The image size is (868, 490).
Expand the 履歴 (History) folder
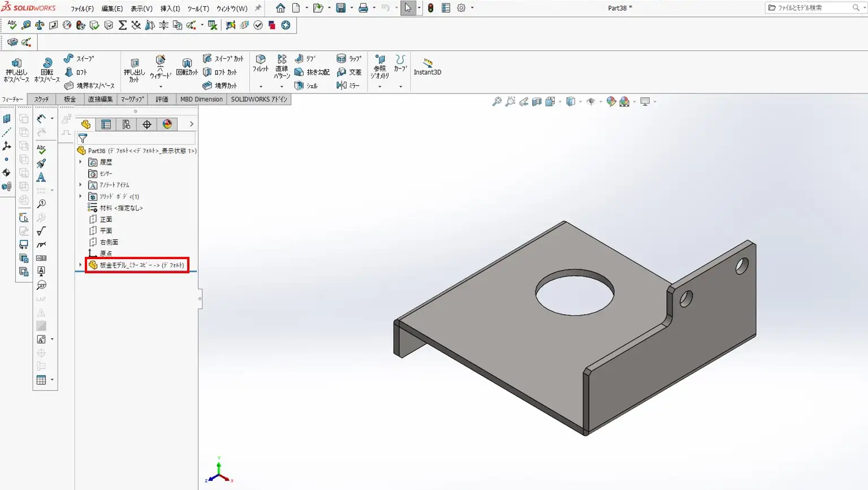click(x=80, y=162)
